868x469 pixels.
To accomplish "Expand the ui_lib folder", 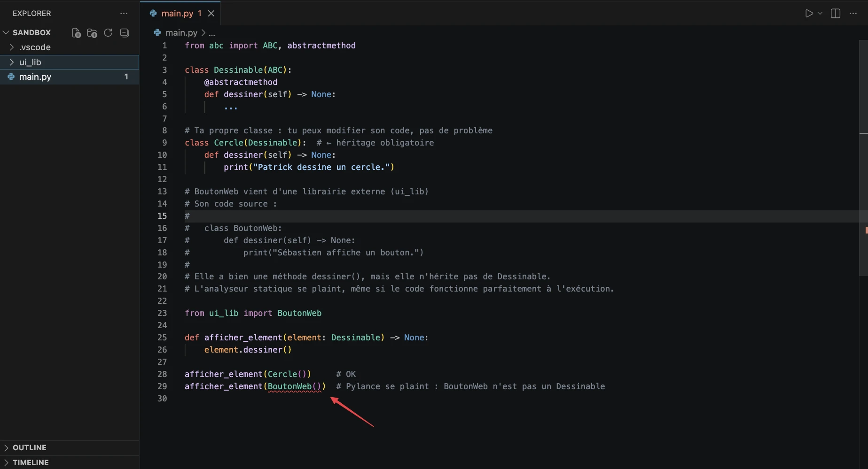I will [x=30, y=62].
